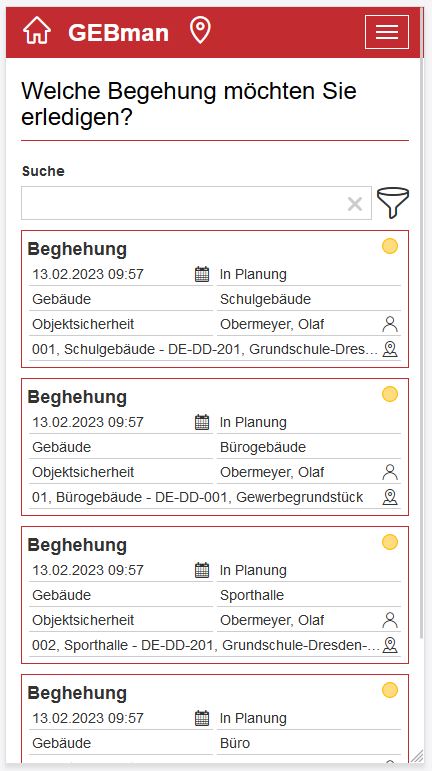Open calendar icon in Schulgebäude card

[x=202, y=274]
